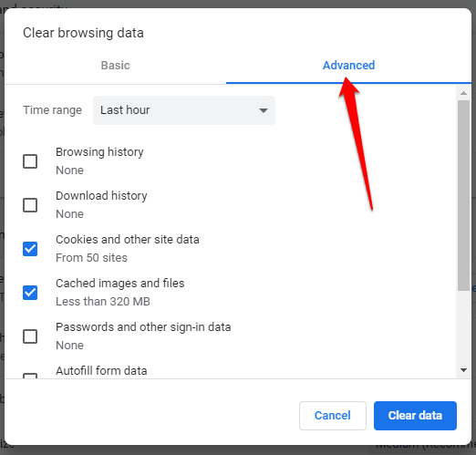Toggle the Autofill form data checkbox
The width and height of the screenshot is (476, 455).
[30, 376]
